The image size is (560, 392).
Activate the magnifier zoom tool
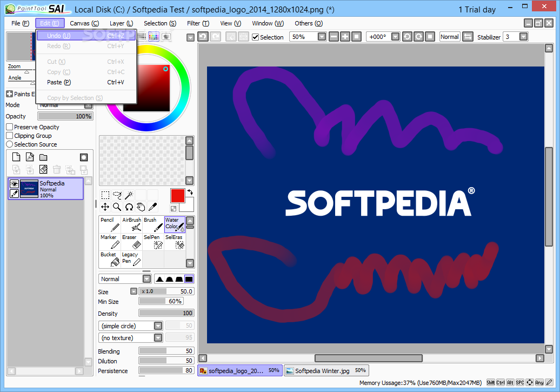pyautogui.click(x=117, y=207)
